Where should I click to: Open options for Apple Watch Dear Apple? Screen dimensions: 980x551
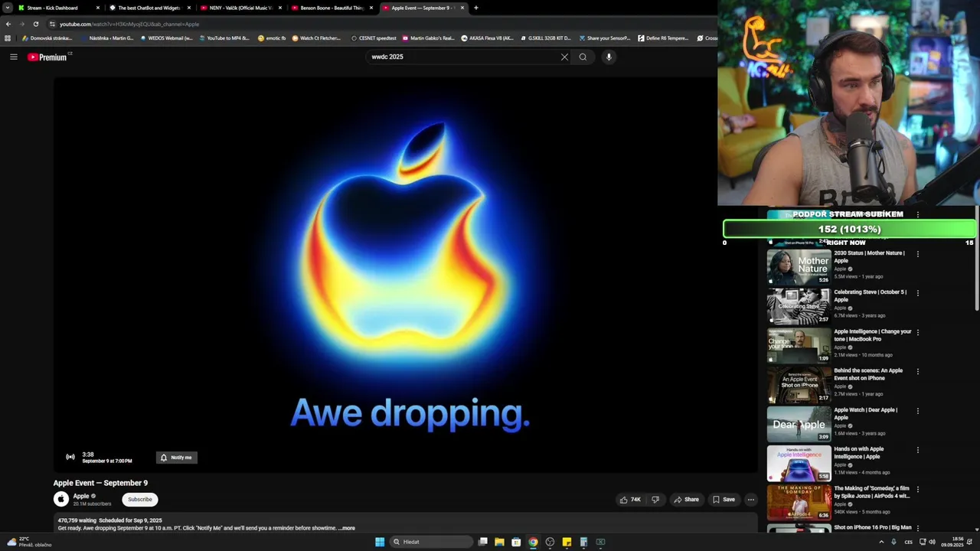(918, 411)
